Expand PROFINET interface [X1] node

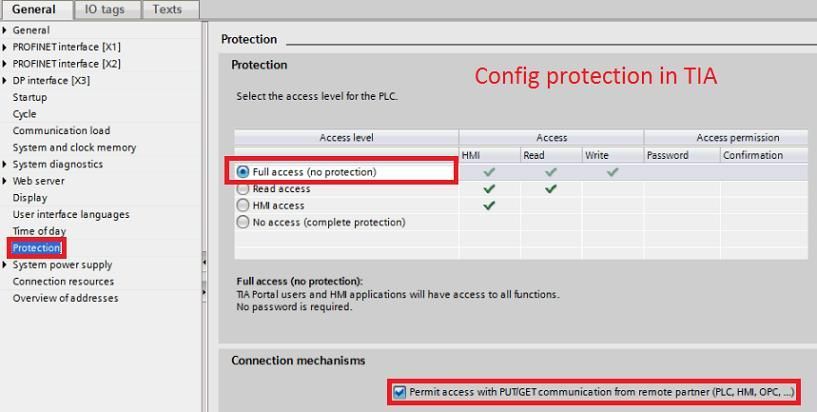point(6,47)
